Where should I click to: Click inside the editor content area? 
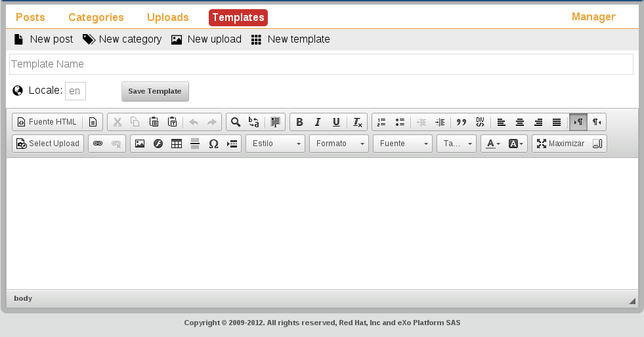click(x=322, y=224)
